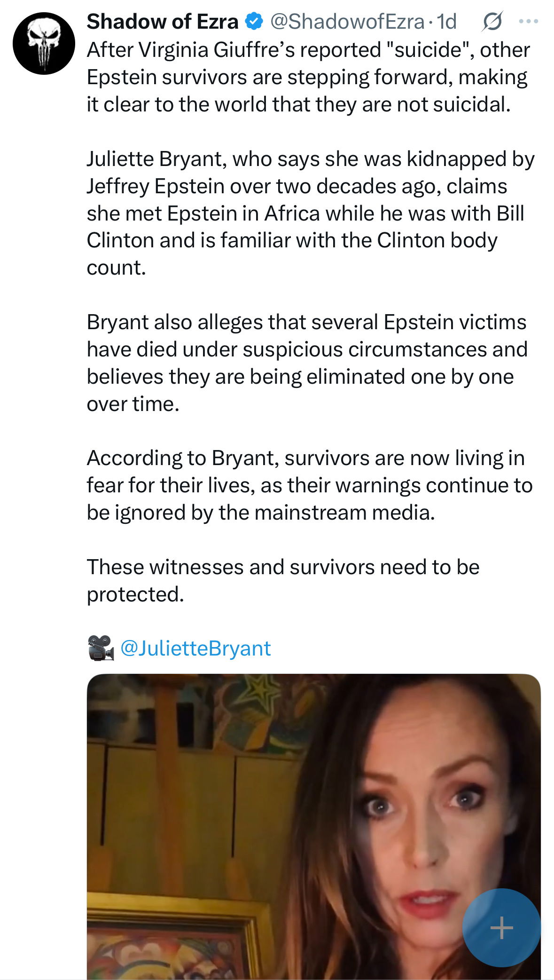The image size is (554, 980).
Task: Click the @ShadowofEzra handle
Action: point(347,22)
